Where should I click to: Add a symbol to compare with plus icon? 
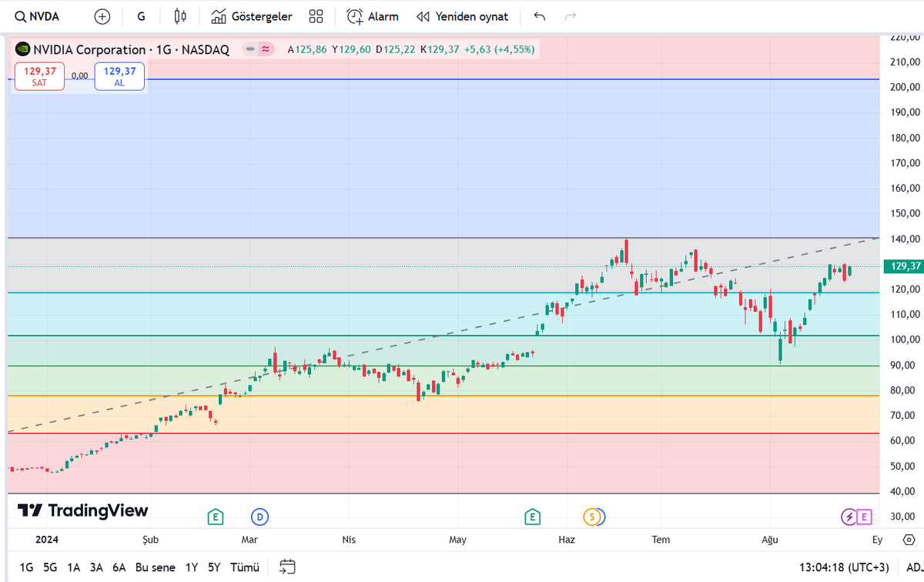click(x=102, y=16)
